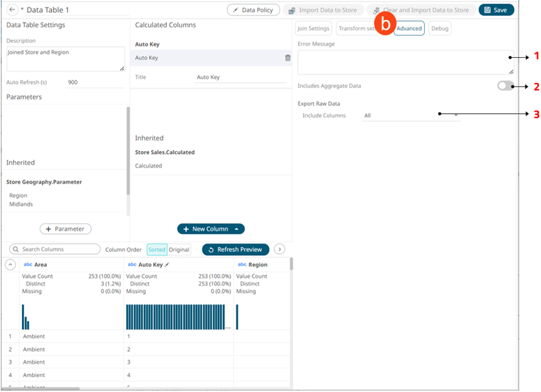Click the right arrow next to Refresh Preview
Image resolution: width=541 pixels, height=392 pixels.
[x=279, y=249]
